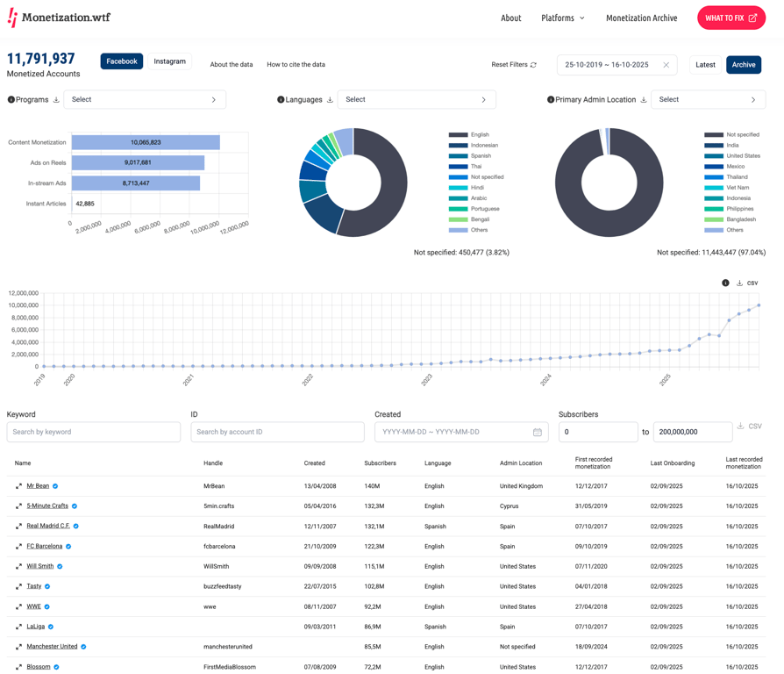784x674 pixels.
Task: Click the Search by keyword input field
Action: pos(93,432)
